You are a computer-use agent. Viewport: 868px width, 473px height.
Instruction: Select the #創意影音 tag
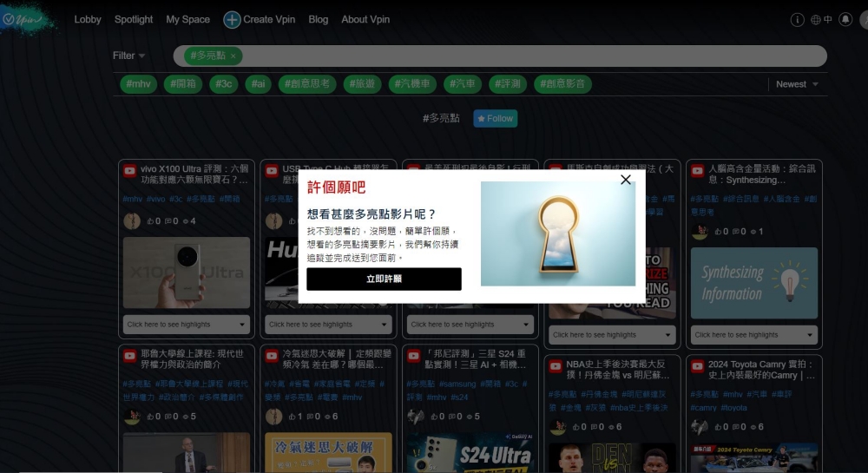pyautogui.click(x=562, y=84)
